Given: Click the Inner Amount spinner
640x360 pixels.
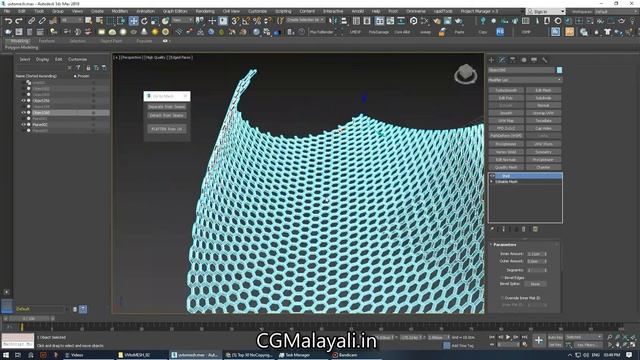Looking at the screenshot, I should point(545,254).
